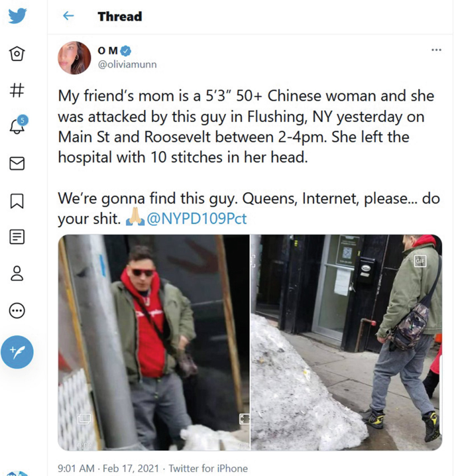Screen dimensions: 454x476
Task: Click the compose Tweet feather button
Action: pyautogui.click(x=17, y=352)
